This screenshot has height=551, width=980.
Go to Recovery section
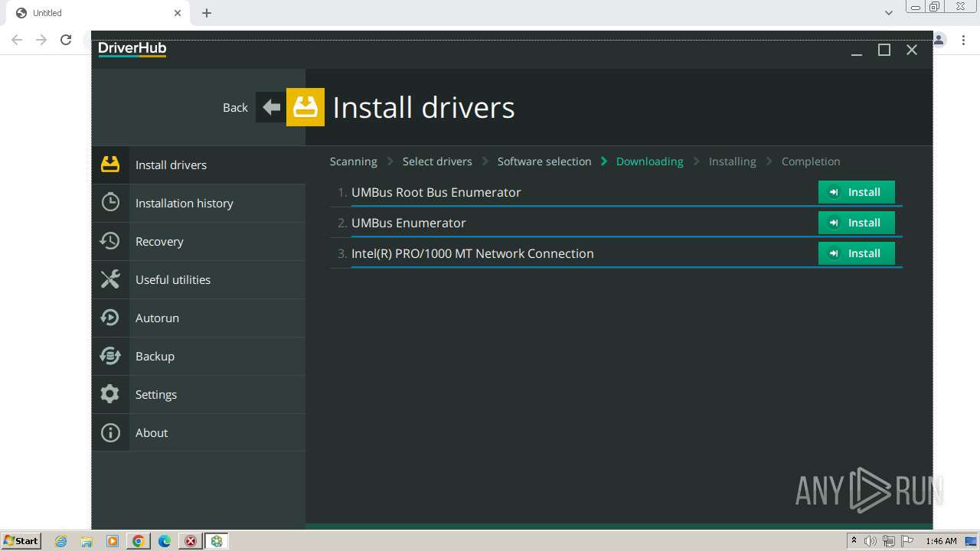(198, 241)
